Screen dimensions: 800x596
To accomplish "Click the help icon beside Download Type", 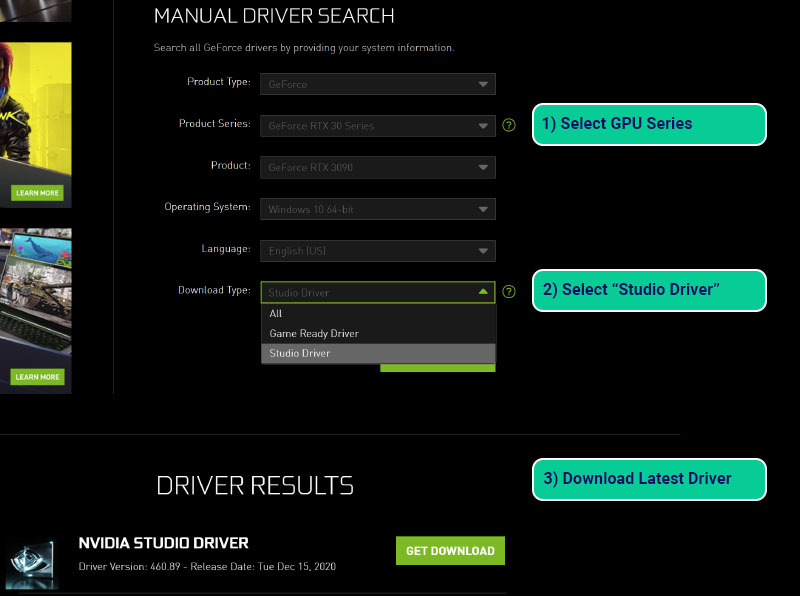I will 509,292.
